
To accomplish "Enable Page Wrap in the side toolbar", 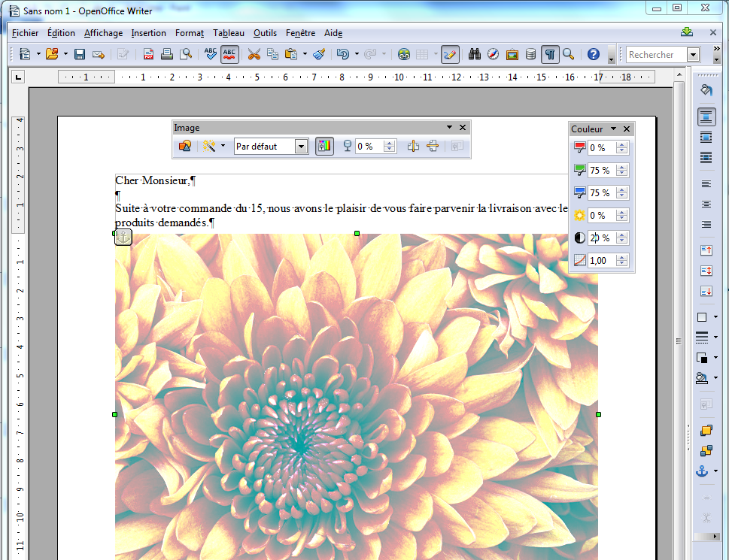I will 706,138.
